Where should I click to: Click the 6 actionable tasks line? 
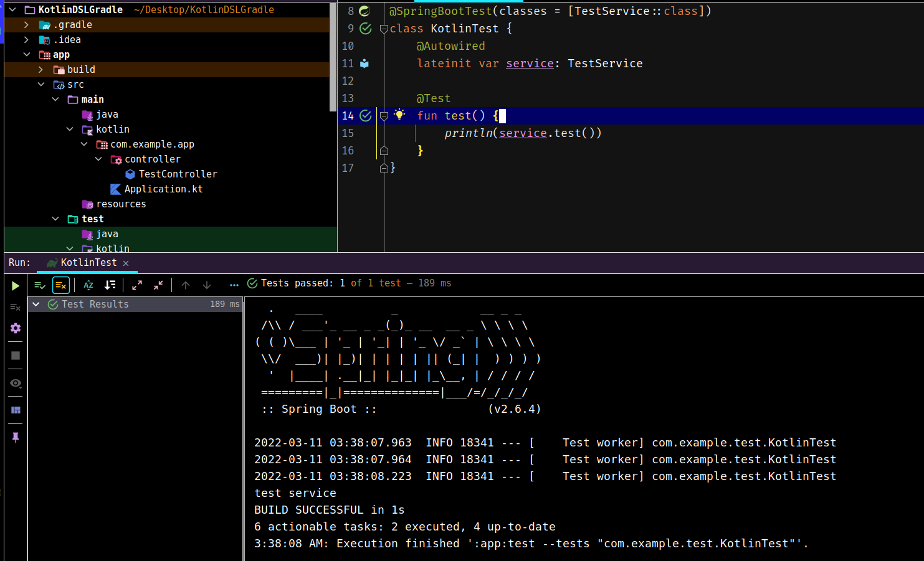click(405, 527)
